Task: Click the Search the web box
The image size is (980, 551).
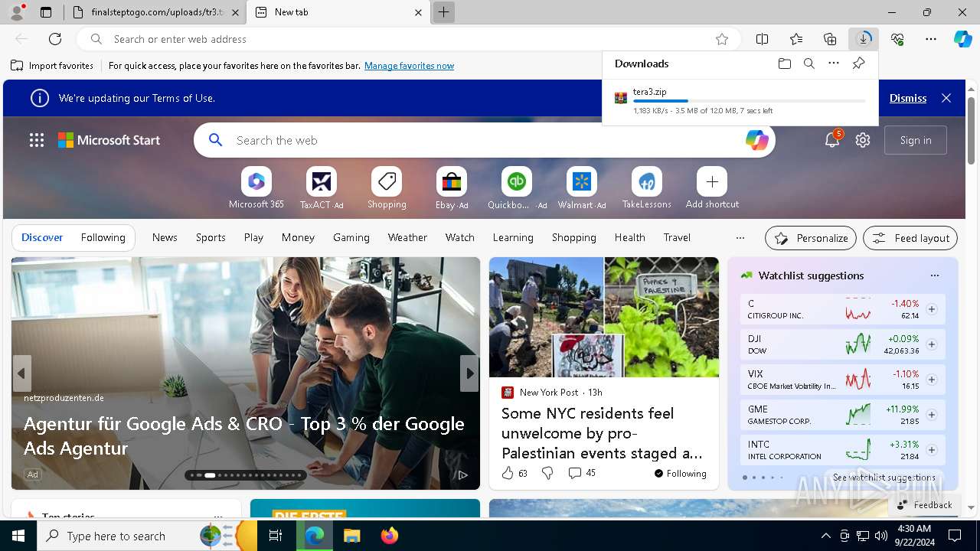Action: 485,140
